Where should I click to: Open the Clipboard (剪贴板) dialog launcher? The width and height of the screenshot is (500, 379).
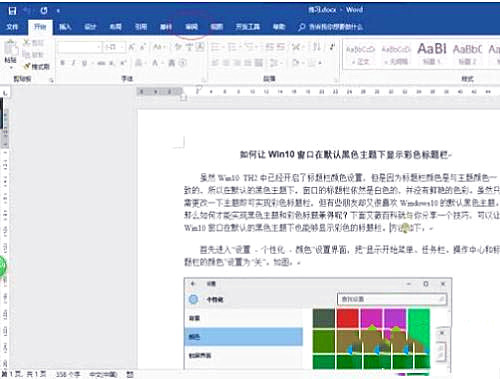pos(52,80)
